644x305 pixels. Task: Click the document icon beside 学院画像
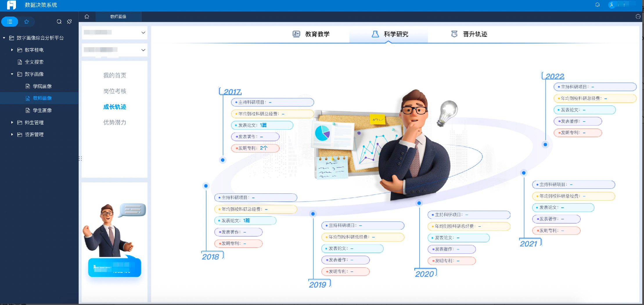28,86
